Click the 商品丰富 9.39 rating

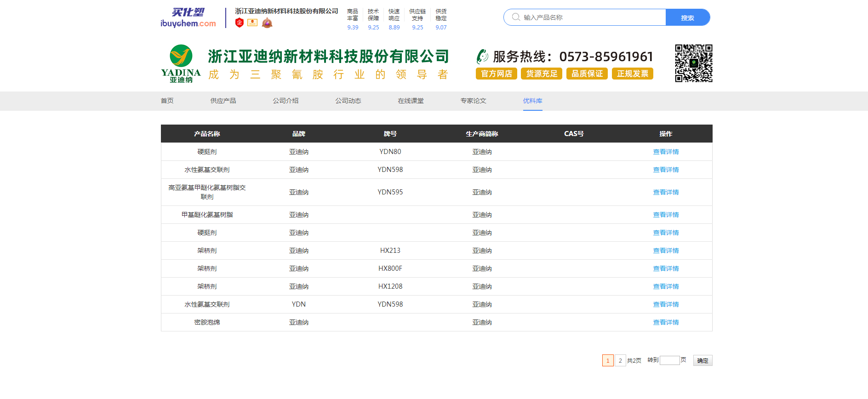tap(353, 19)
